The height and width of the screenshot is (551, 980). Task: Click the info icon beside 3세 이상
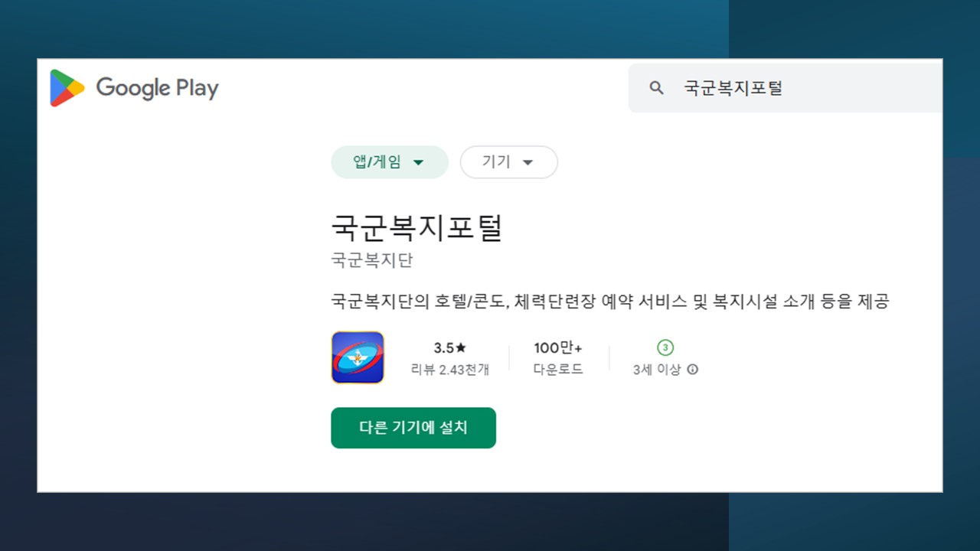click(x=693, y=370)
